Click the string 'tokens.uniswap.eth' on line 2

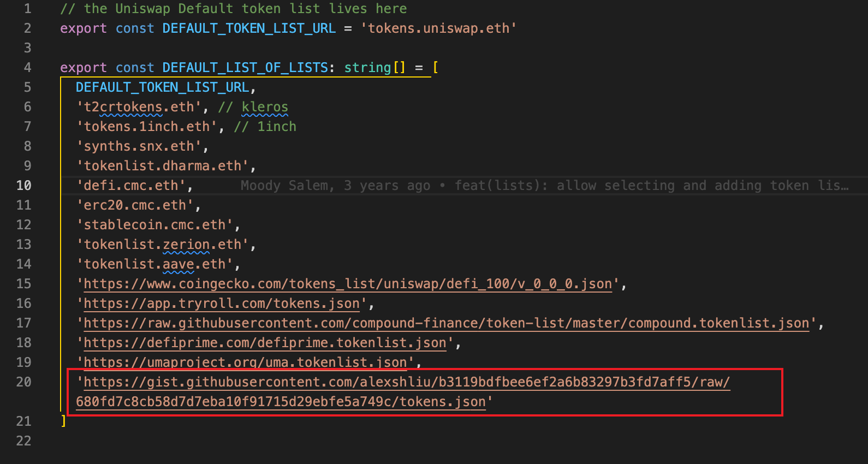[x=438, y=28]
